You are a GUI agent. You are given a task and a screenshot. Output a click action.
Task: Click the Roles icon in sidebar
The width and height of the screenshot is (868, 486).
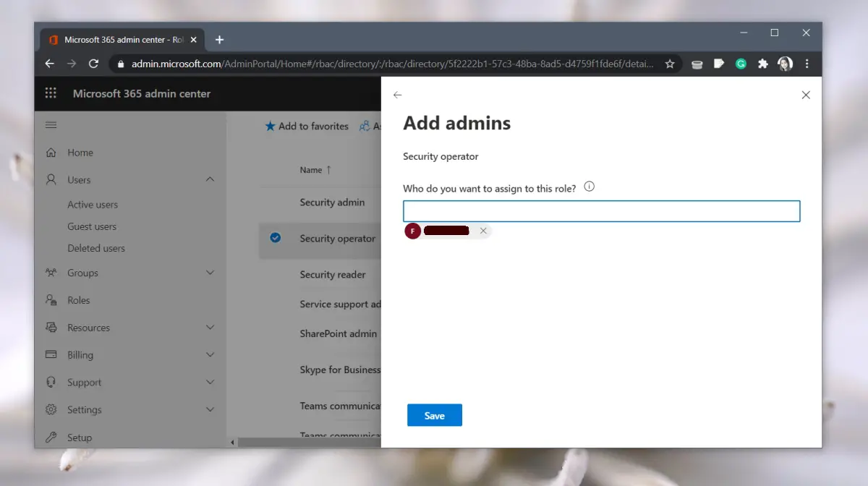pos(51,299)
